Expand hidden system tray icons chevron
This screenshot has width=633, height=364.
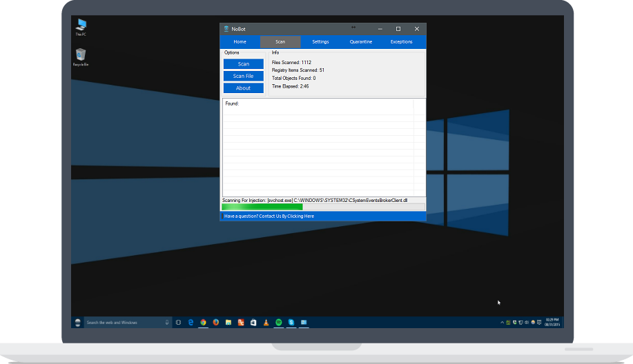coord(502,322)
